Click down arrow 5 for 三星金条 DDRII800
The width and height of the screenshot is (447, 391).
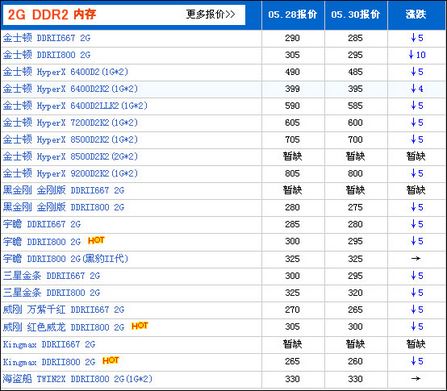click(x=417, y=292)
